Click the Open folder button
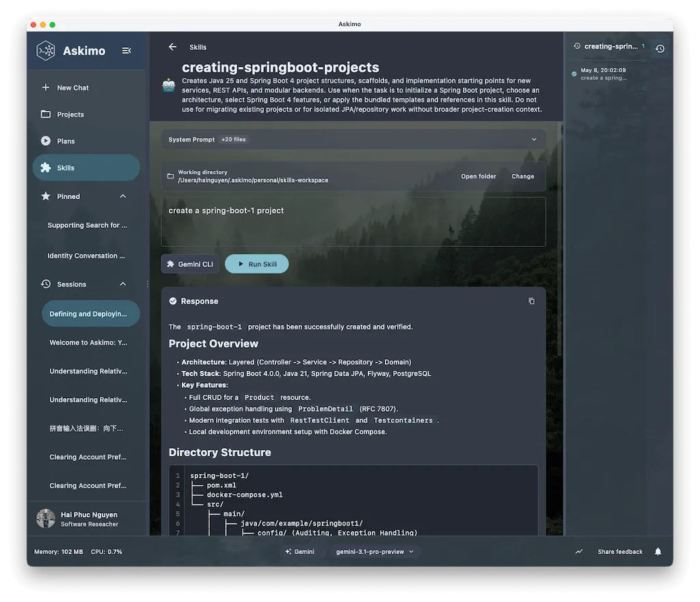This screenshot has width=700, height=602. [x=478, y=176]
